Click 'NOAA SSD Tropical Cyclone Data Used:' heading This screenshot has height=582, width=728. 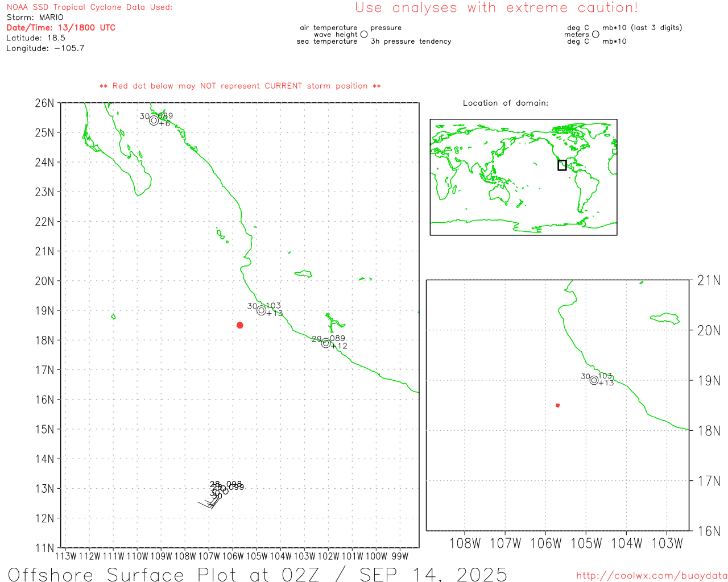coord(89,7)
